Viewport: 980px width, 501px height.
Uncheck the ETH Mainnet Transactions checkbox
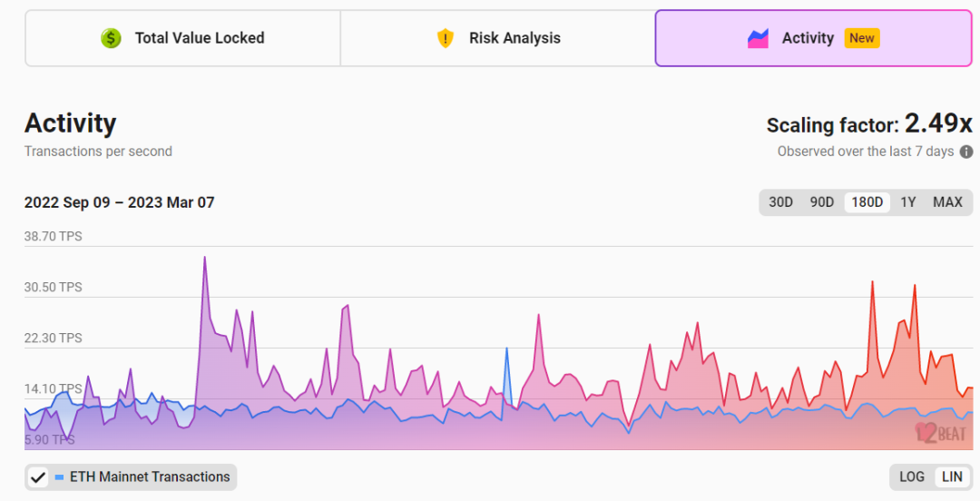[x=38, y=476]
